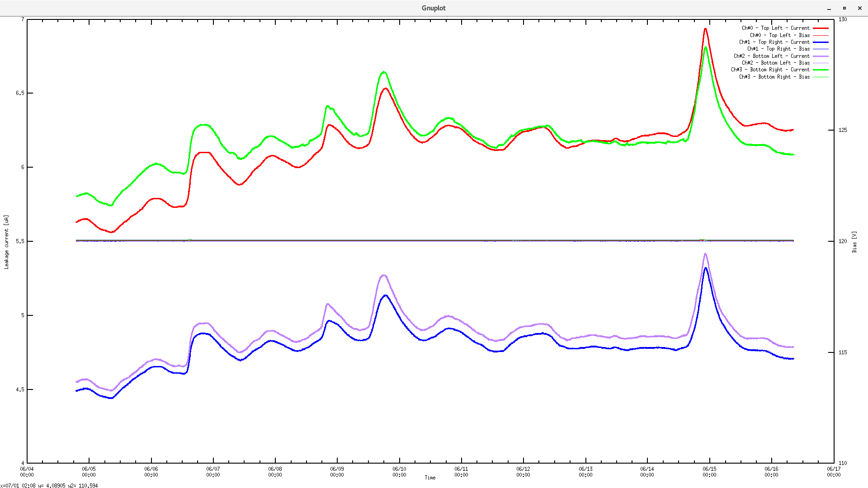Screen dimensions: 868x488
Task: Click the 'Bias [V]' right axis label
Action: pyautogui.click(x=854, y=242)
